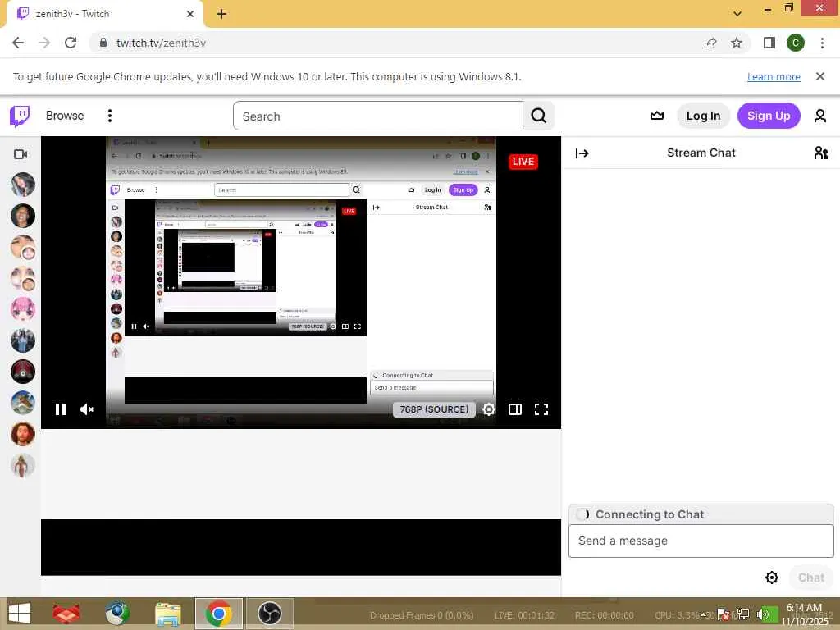Open the Chrome three-dot menu

822,43
